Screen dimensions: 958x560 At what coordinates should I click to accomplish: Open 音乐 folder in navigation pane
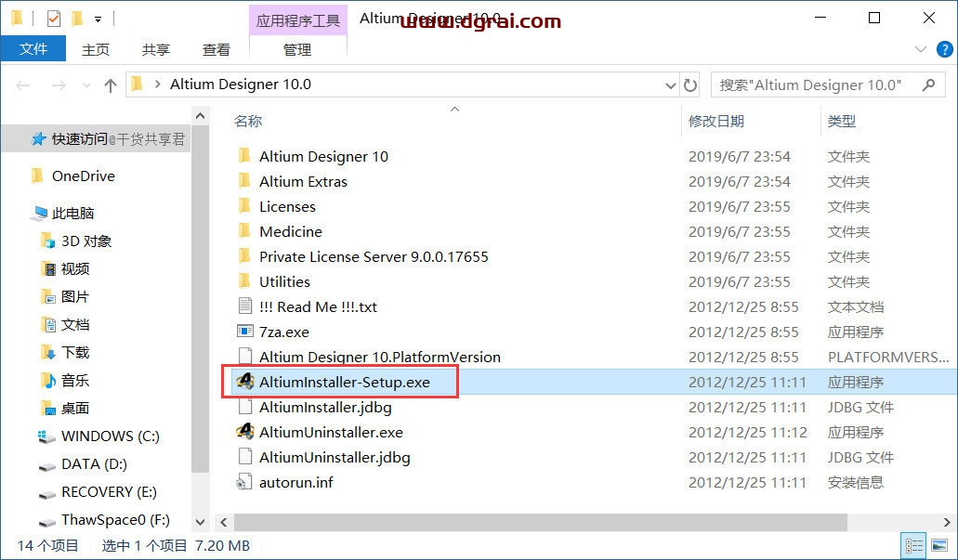click(x=75, y=381)
